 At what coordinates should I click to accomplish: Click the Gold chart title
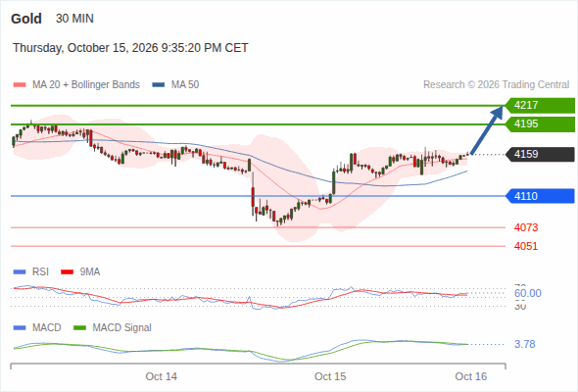[26, 19]
